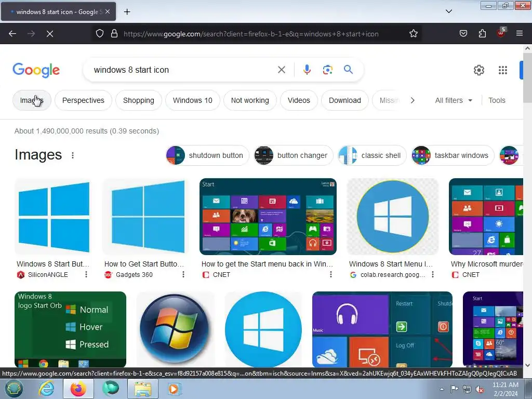Open the Windows 8 Start But… link
This screenshot has width=532, height=399.
point(53,264)
